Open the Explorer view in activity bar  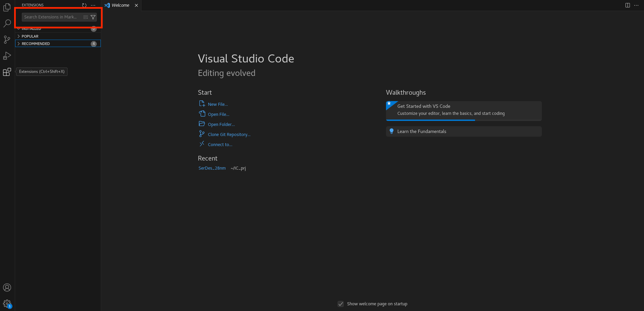[x=7, y=7]
